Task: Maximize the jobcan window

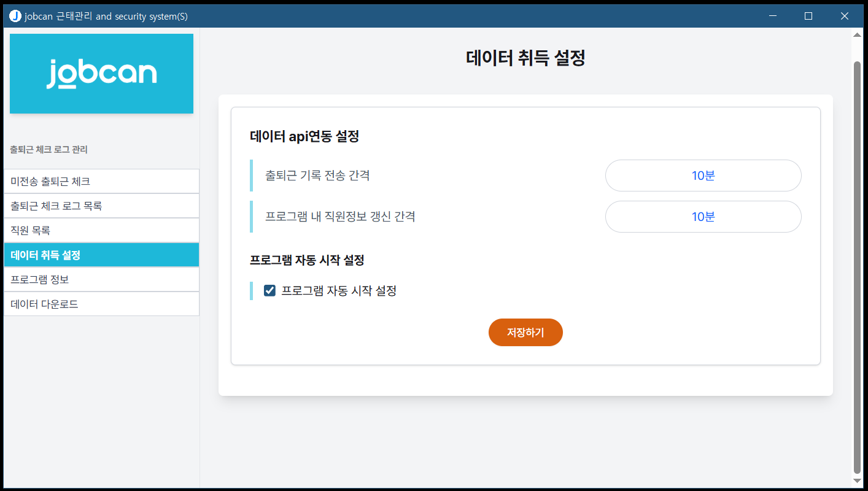Action: [808, 16]
